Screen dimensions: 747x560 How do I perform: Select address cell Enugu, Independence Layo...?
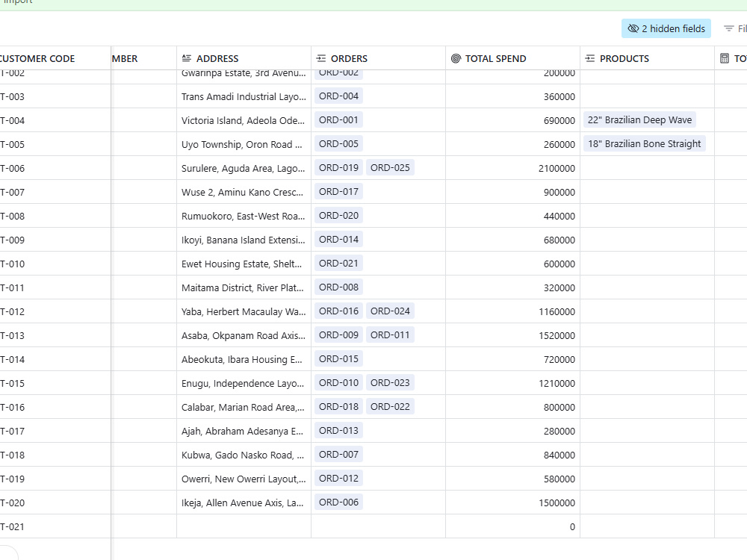tap(244, 383)
